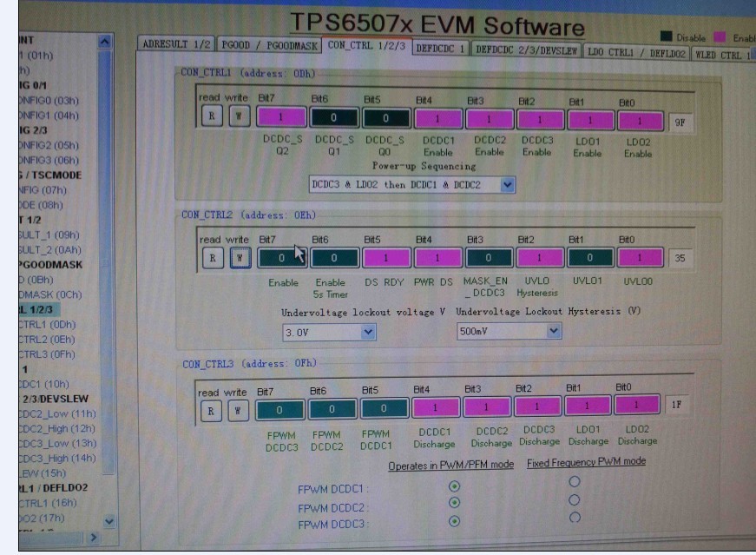This screenshot has width=756, height=555.
Task: Select the CON_CTRL 1/2/3 tab
Action: (366, 45)
